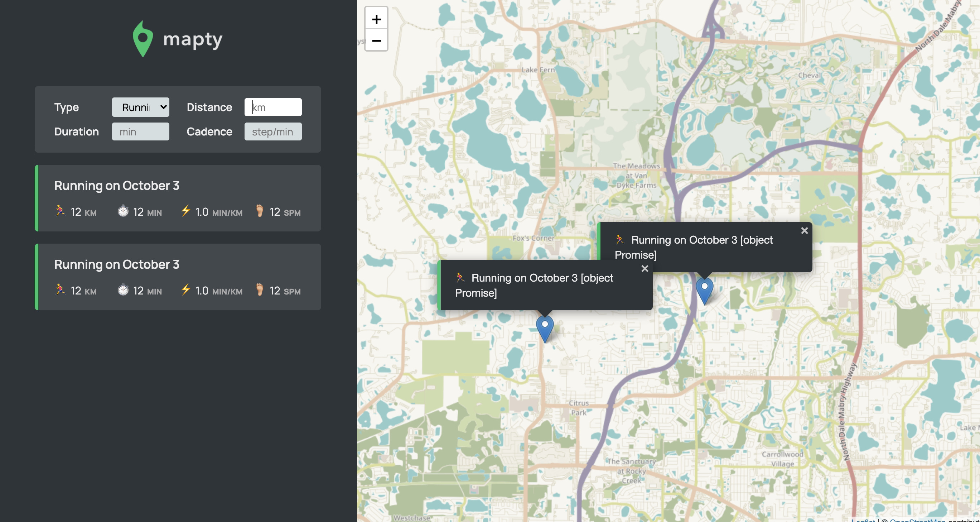Focus the Duration min input field
980x522 pixels.
coord(140,132)
